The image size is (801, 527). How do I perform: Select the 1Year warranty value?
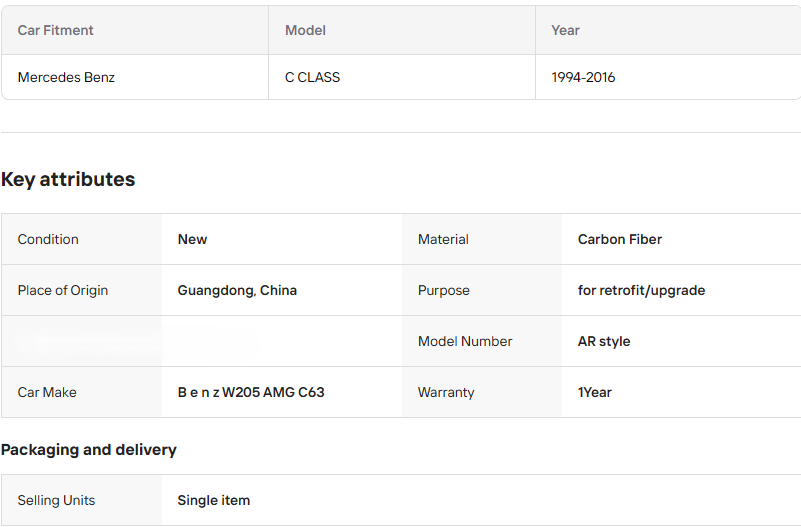(x=595, y=392)
